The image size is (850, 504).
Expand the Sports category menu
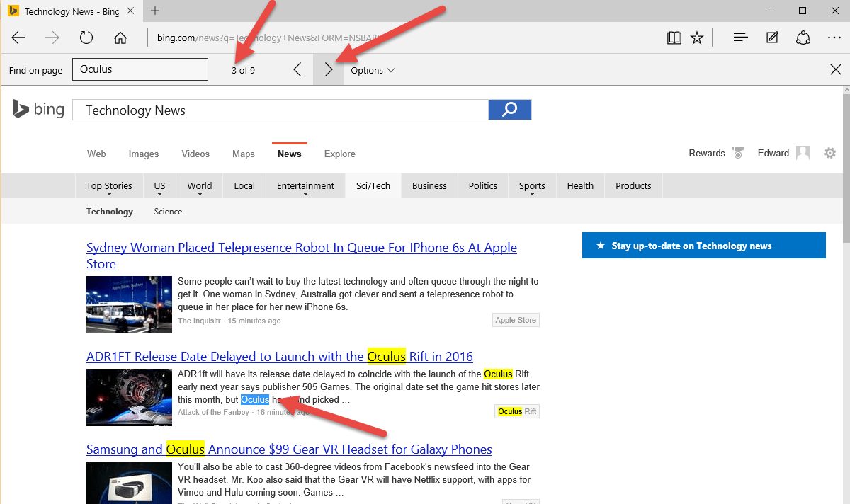click(x=532, y=185)
